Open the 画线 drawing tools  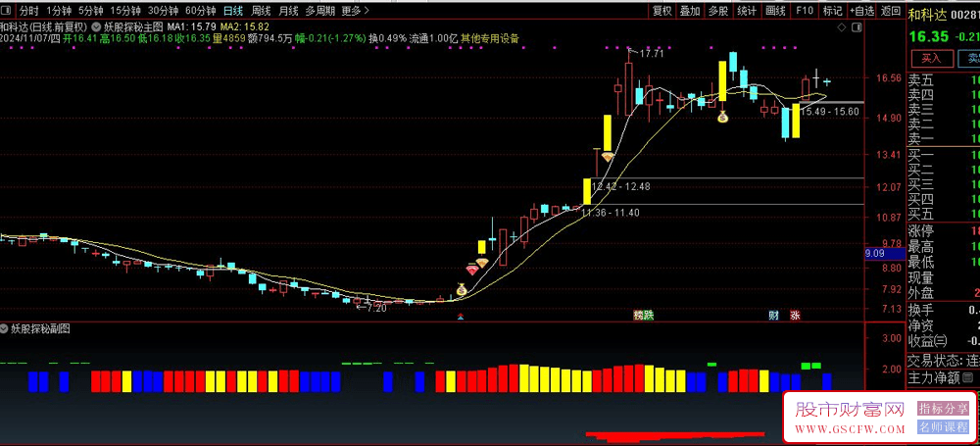(775, 10)
